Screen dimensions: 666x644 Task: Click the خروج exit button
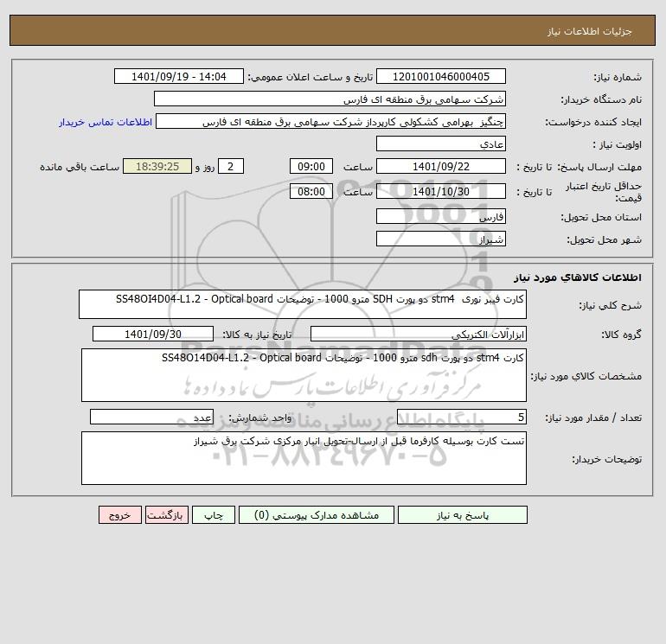coord(119,515)
